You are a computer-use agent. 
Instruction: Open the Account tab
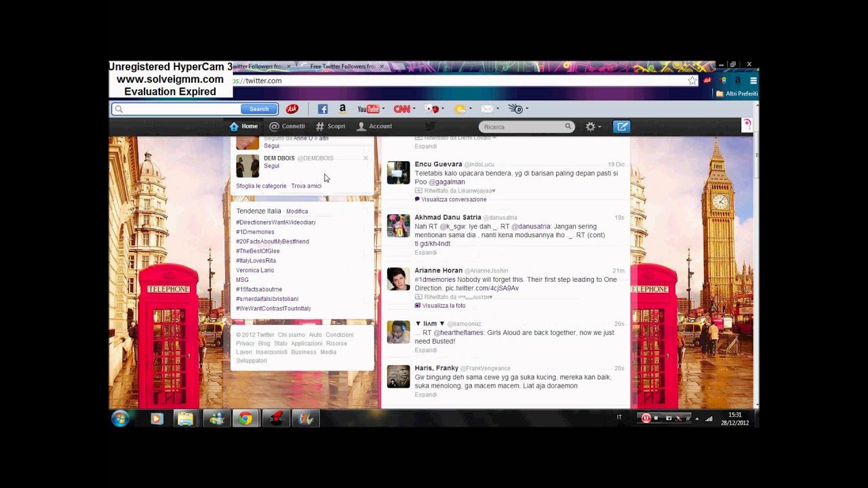374,126
